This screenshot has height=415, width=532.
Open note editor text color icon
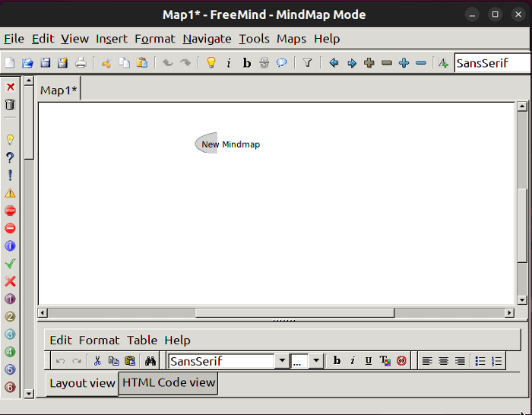click(x=385, y=360)
